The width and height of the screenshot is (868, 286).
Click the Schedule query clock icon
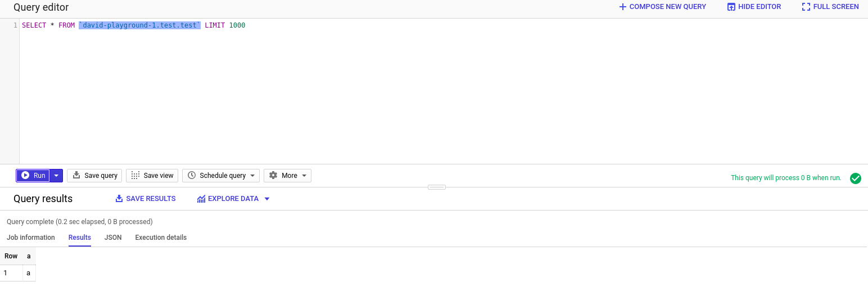click(x=192, y=176)
